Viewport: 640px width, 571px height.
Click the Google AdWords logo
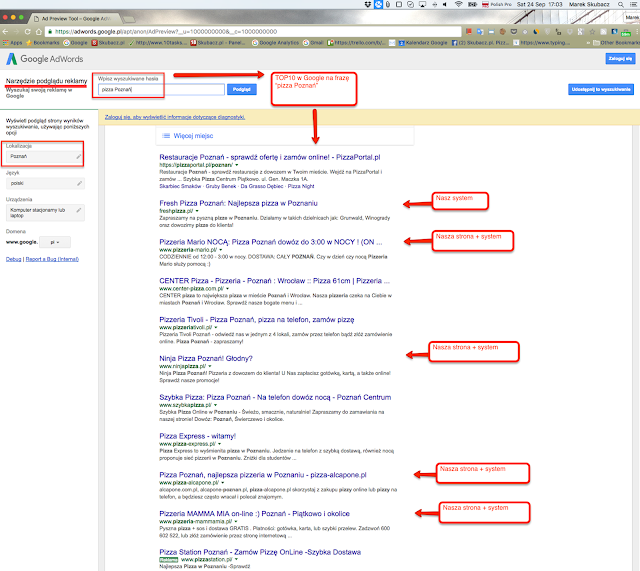point(45,59)
